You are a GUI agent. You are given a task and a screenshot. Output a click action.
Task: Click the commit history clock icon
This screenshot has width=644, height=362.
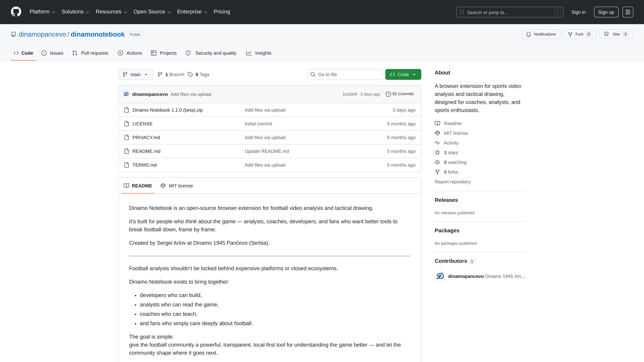pos(388,94)
